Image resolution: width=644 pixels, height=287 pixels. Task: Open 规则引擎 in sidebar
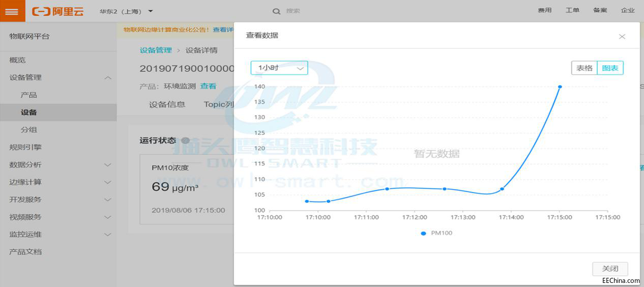25,147
